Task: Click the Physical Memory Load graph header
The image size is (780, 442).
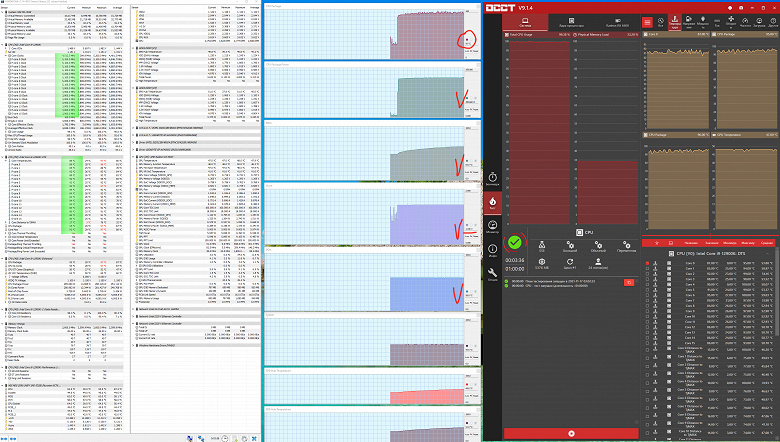Action: [x=605, y=35]
